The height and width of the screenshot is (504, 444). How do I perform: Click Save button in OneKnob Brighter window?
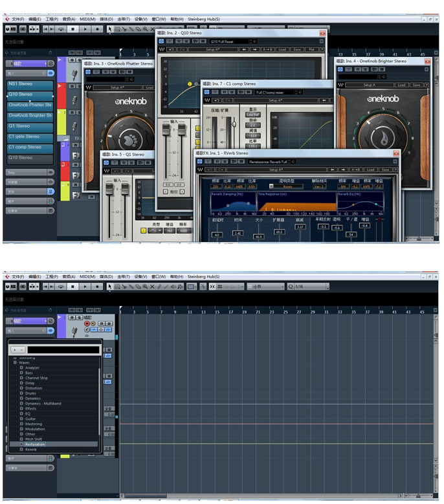pos(416,85)
